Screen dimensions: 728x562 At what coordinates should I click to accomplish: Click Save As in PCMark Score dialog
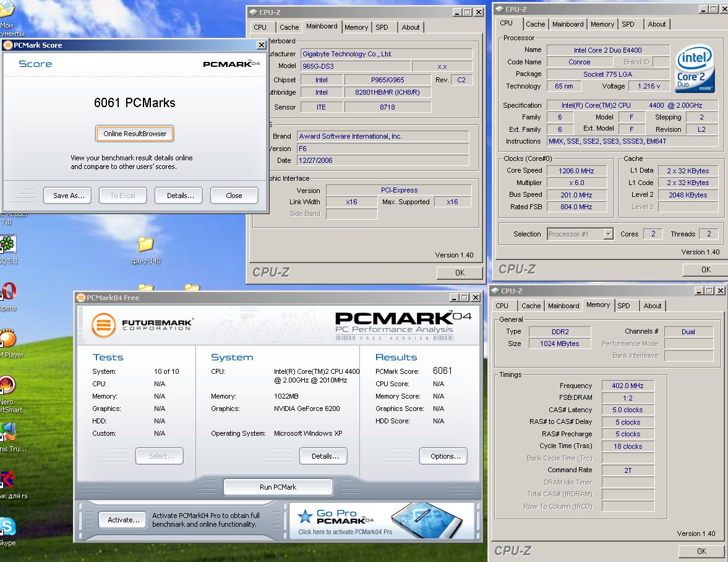(69, 196)
